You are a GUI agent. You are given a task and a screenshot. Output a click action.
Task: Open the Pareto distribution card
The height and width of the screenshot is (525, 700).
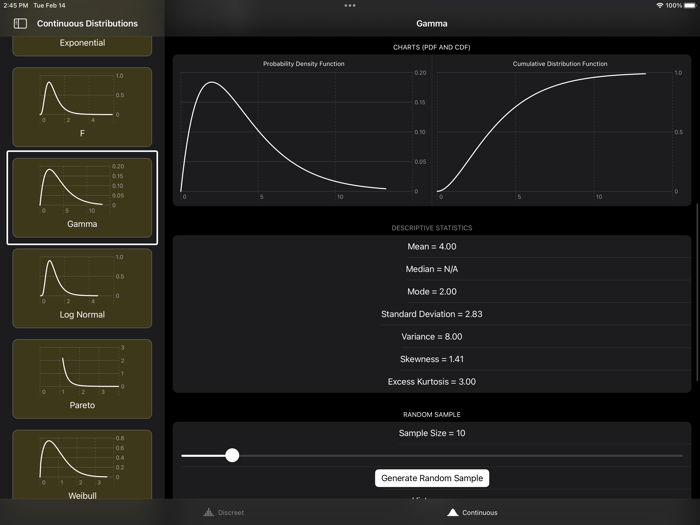point(82,378)
